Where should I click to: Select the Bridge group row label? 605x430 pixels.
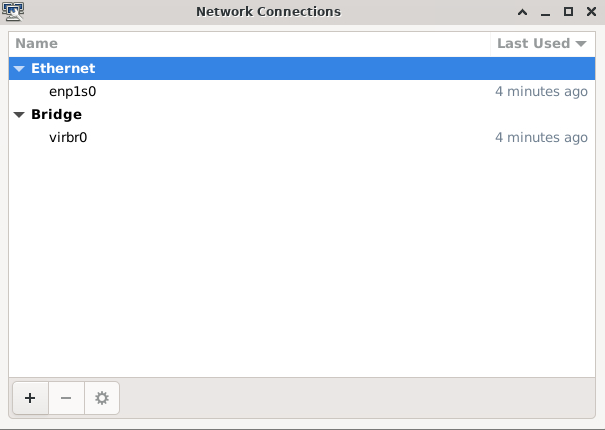[x=56, y=115]
